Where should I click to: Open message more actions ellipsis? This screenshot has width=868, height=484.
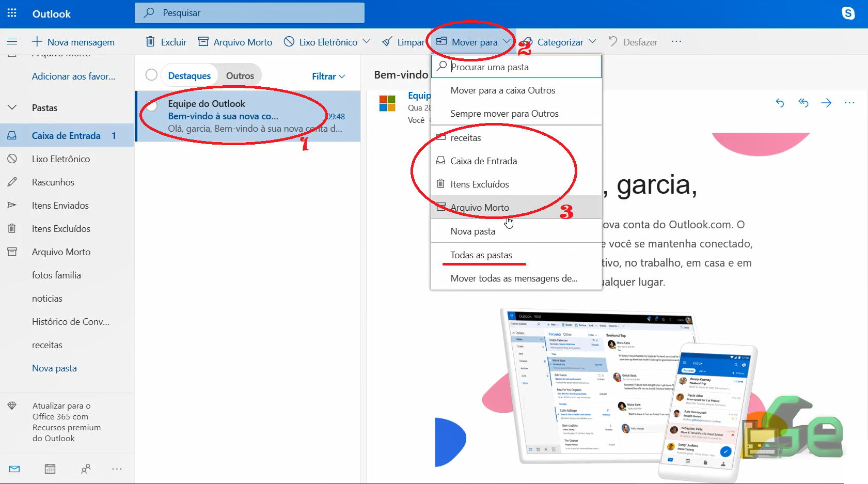click(849, 103)
